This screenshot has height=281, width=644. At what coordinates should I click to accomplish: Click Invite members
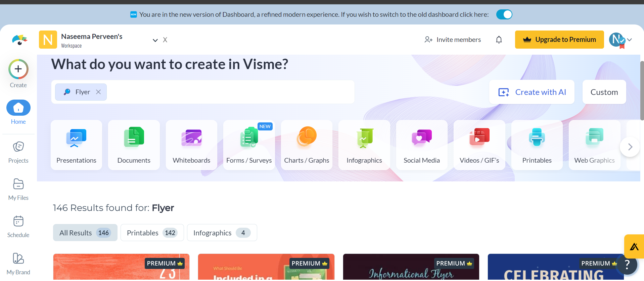point(453,40)
